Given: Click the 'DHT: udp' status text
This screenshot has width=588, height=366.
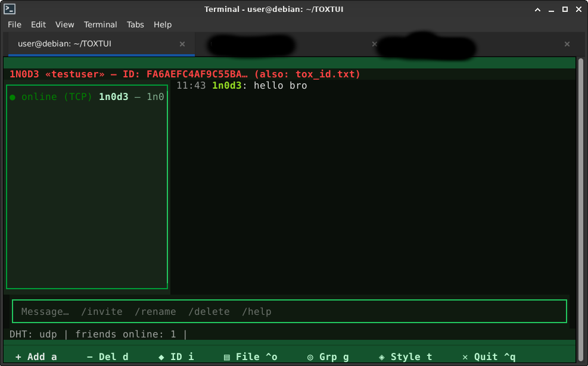Looking at the screenshot, I should 33,334.
